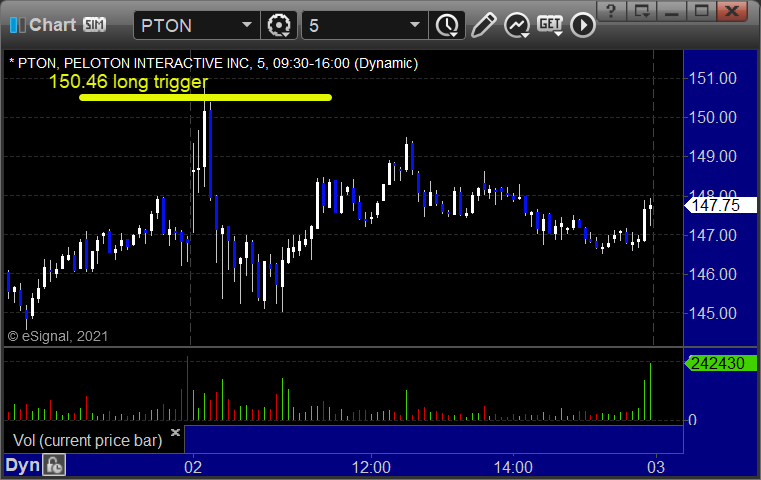Click the 03 date axis label
Screen dimensions: 761x480
coord(656,467)
